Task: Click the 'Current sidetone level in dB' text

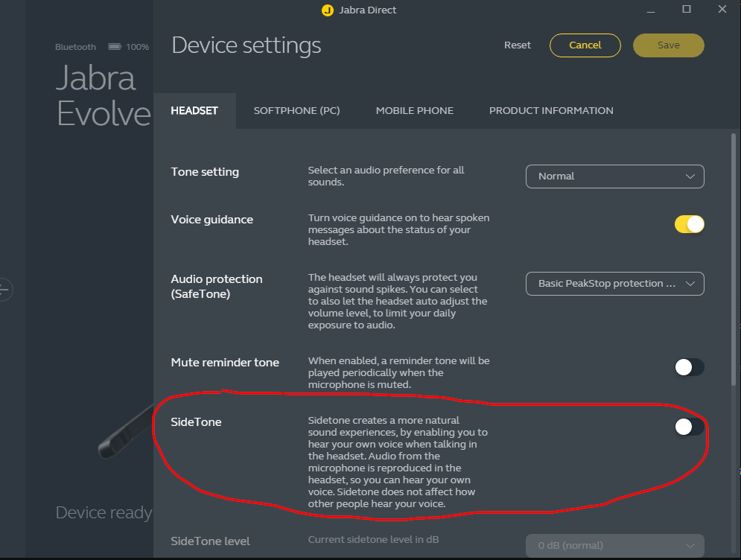Action: tap(373, 539)
